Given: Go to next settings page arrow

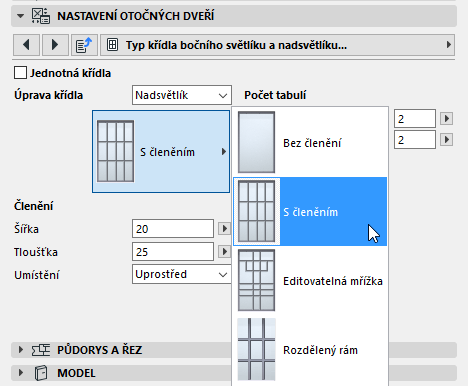Looking at the screenshot, I should (55, 45).
